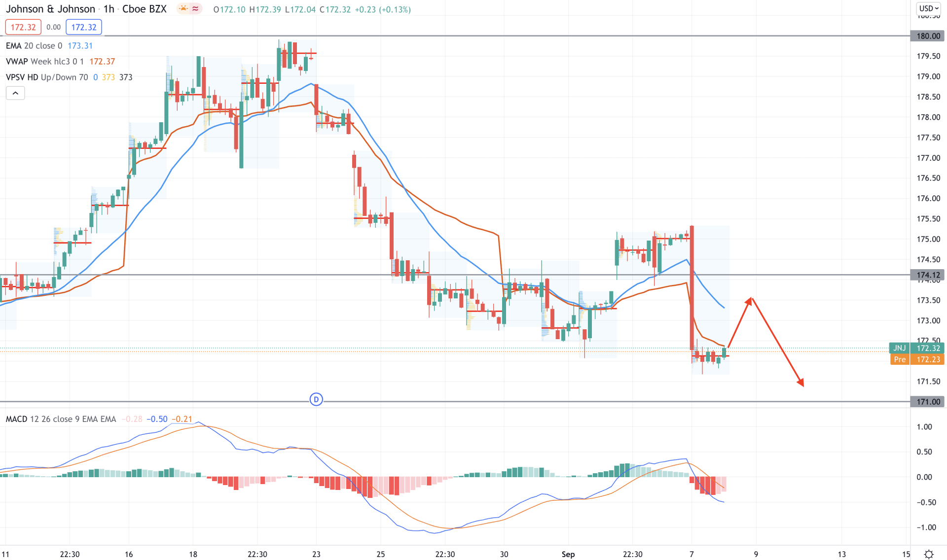This screenshot has width=947, height=560.
Task: Click the 176.00 price scale label
Action: (x=928, y=198)
